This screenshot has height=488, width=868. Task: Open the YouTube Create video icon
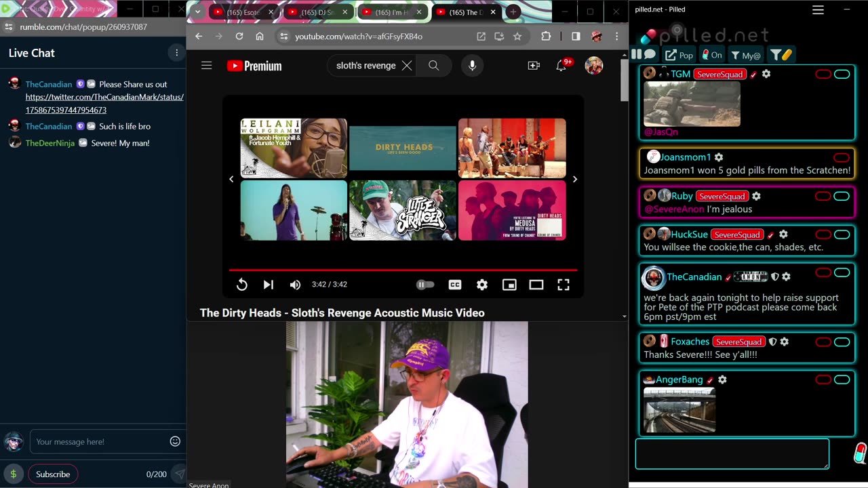coord(534,66)
